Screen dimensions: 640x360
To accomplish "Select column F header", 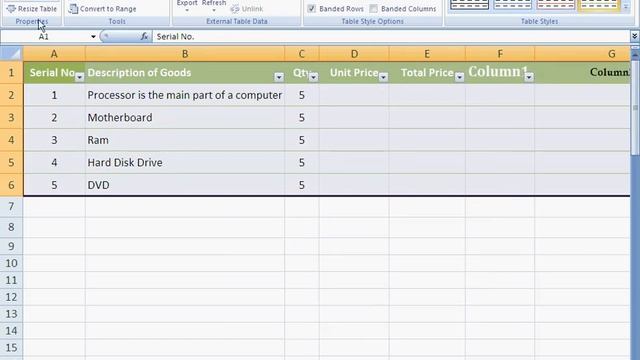I will [x=500, y=54].
